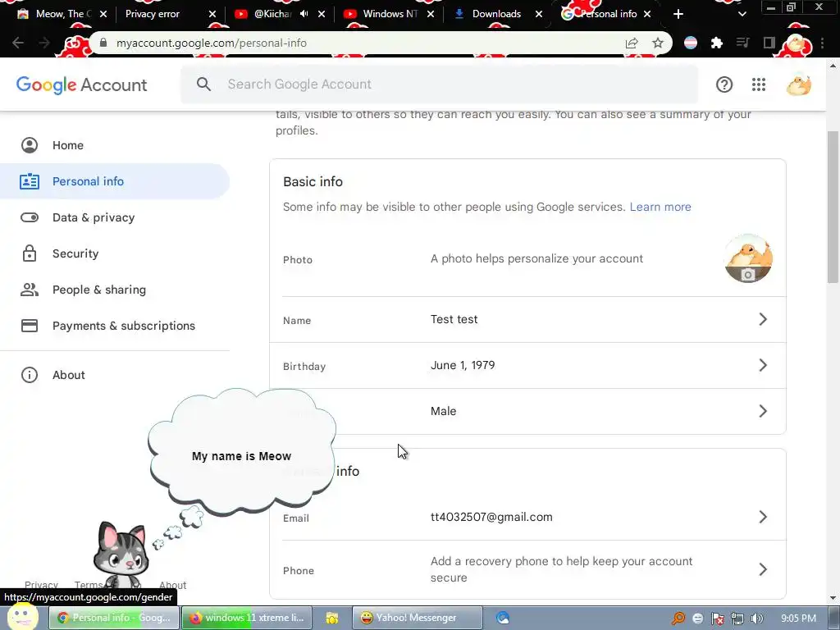Click the June 1, 1979 birthday value

pyautogui.click(x=463, y=365)
